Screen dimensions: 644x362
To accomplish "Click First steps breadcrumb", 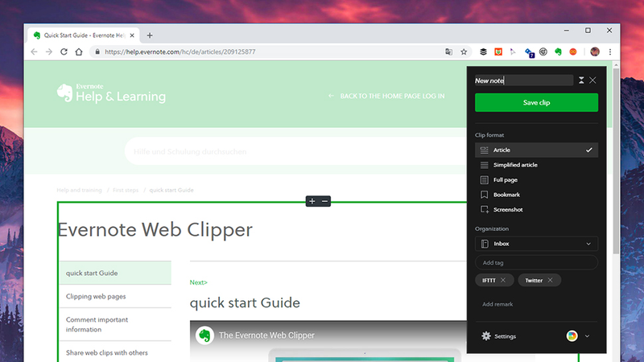I will pyautogui.click(x=126, y=190).
